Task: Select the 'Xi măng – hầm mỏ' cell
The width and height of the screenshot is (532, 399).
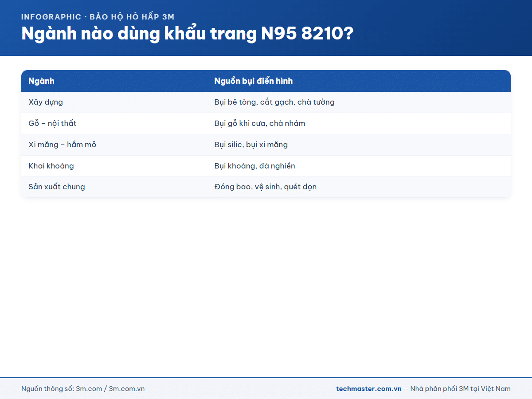Action: [x=114, y=145]
